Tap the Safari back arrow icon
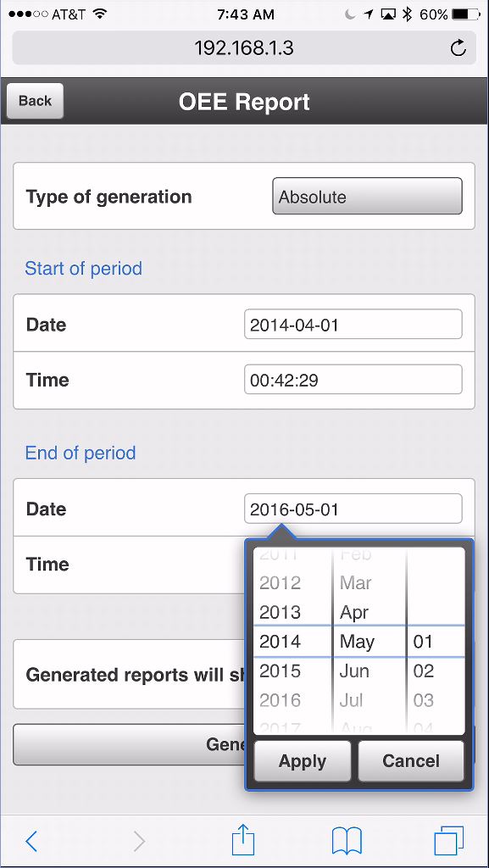This screenshot has width=489, height=868. pos(31,841)
